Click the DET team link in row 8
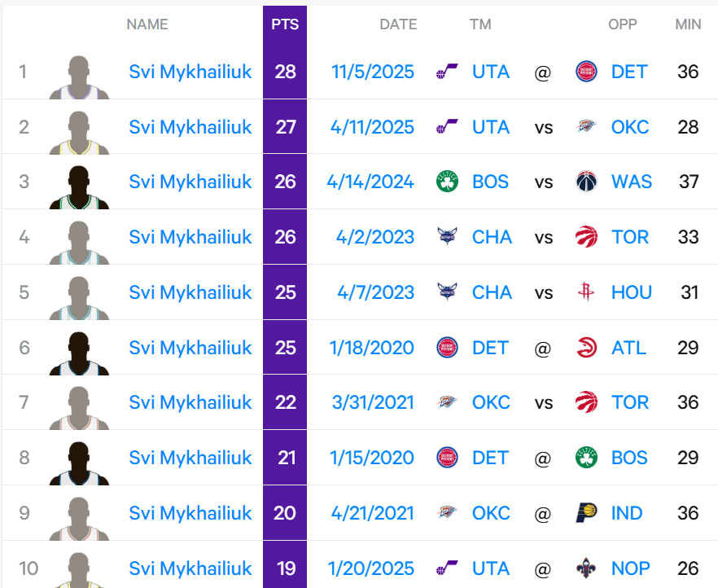This screenshot has width=718, height=588. click(x=490, y=458)
